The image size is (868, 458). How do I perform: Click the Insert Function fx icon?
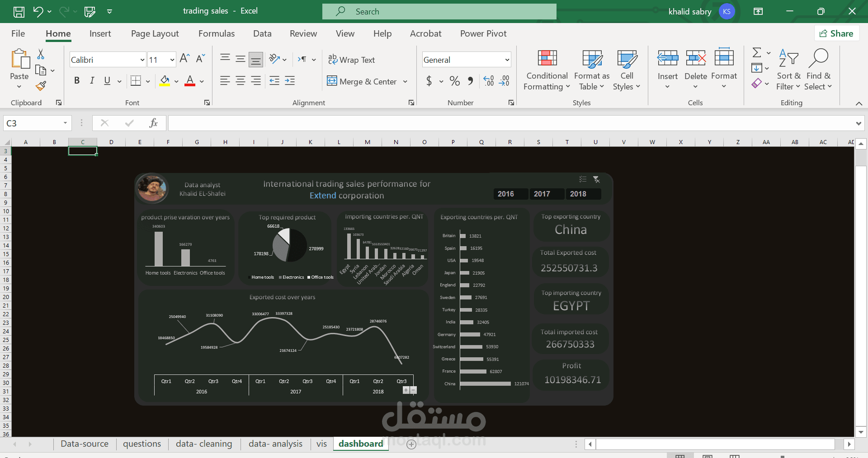coord(154,123)
